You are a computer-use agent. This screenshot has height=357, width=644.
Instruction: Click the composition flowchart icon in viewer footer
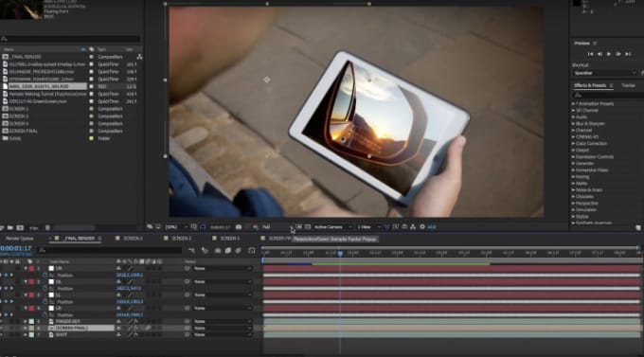click(x=413, y=226)
